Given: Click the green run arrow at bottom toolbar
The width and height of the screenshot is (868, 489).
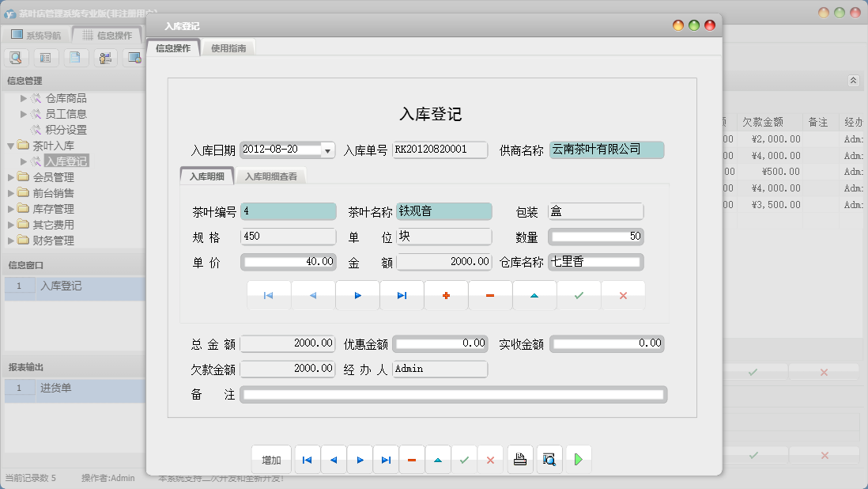Looking at the screenshot, I should (578, 459).
